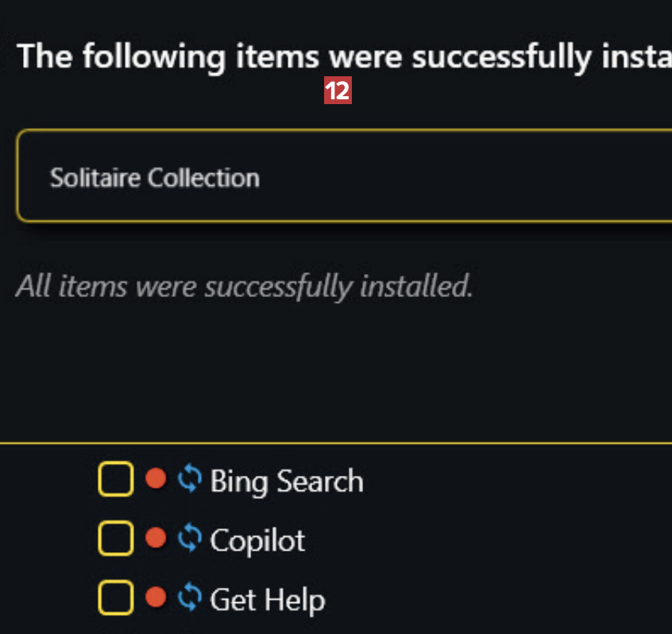Select the Copilot label text
Image resolution: width=672 pixels, height=634 pixels.
[257, 541]
